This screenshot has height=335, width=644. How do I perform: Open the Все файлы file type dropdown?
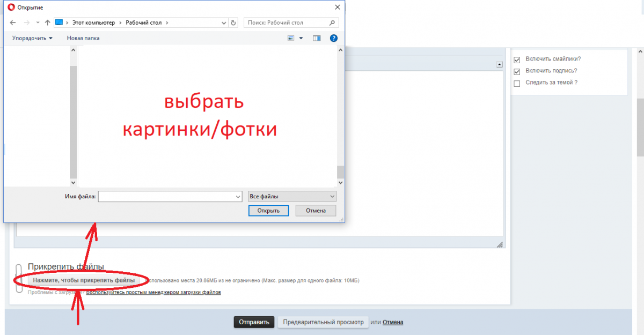click(x=292, y=197)
